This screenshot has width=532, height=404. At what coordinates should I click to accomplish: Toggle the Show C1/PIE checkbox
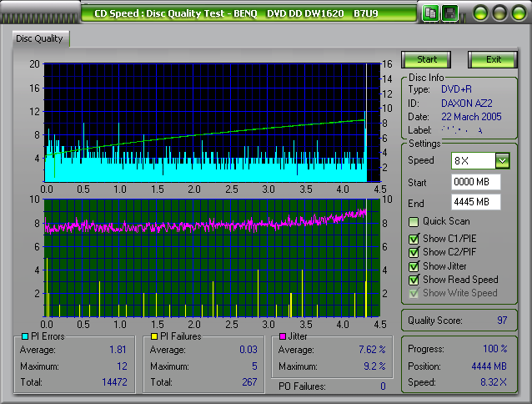(x=414, y=239)
